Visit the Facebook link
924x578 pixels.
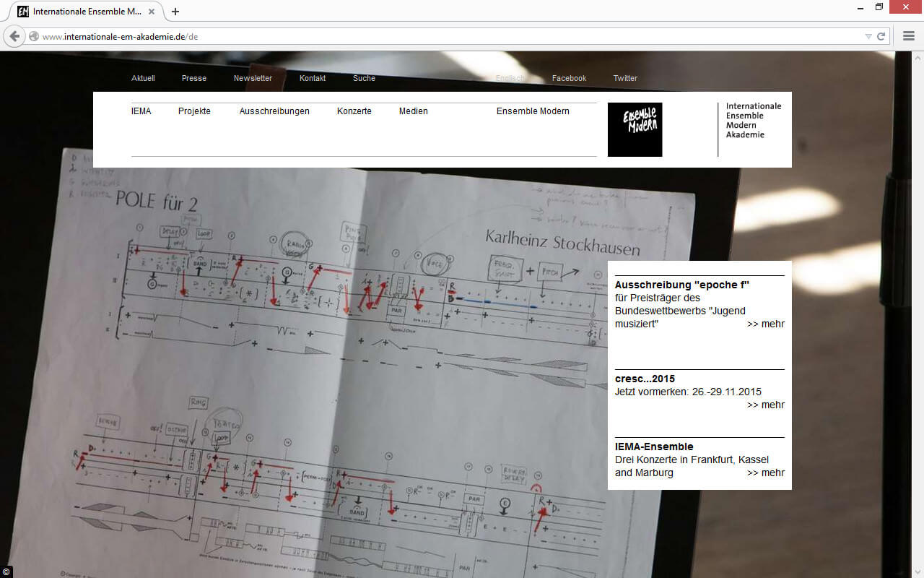(x=569, y=78)
